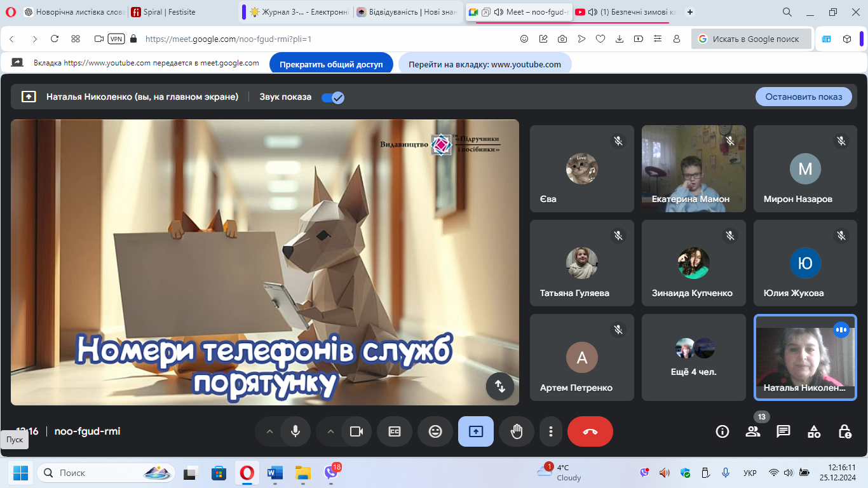Open Viber from the taskbar
Image resolution: width=868 pixels, height=488 pixels.
click(330, 473)
